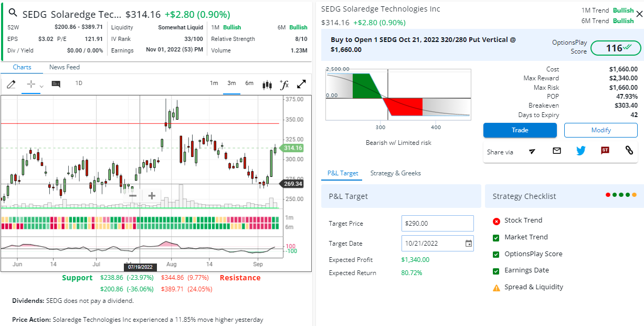Select the Strategy & Greeks tab
The height and width of the screenshot is (326, 644).
395,173
